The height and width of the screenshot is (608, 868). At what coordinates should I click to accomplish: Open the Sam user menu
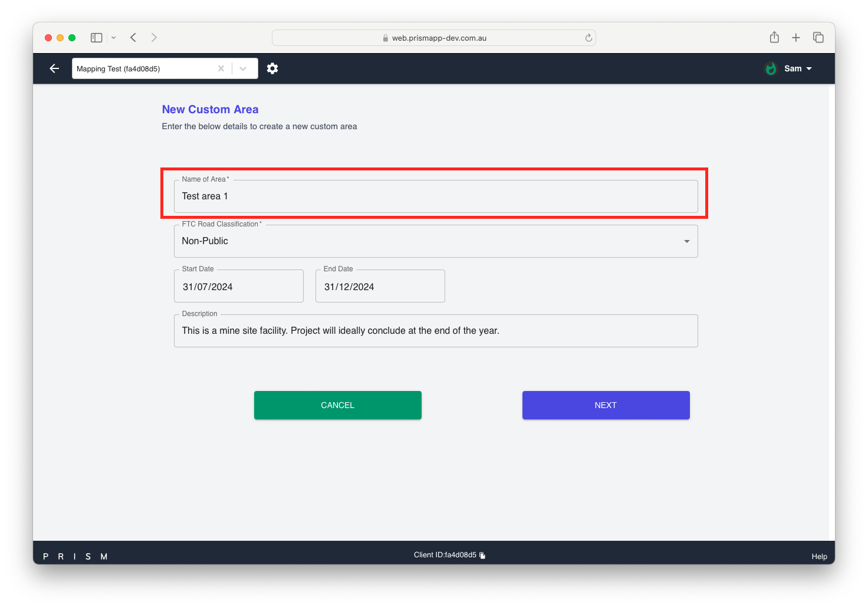pos(798,68)
